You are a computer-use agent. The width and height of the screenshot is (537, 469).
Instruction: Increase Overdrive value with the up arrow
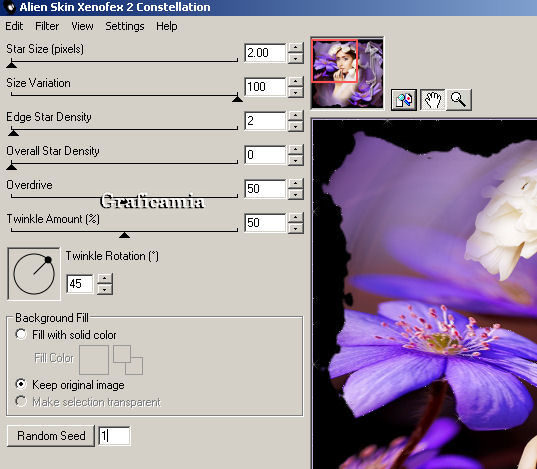point(296,184)
